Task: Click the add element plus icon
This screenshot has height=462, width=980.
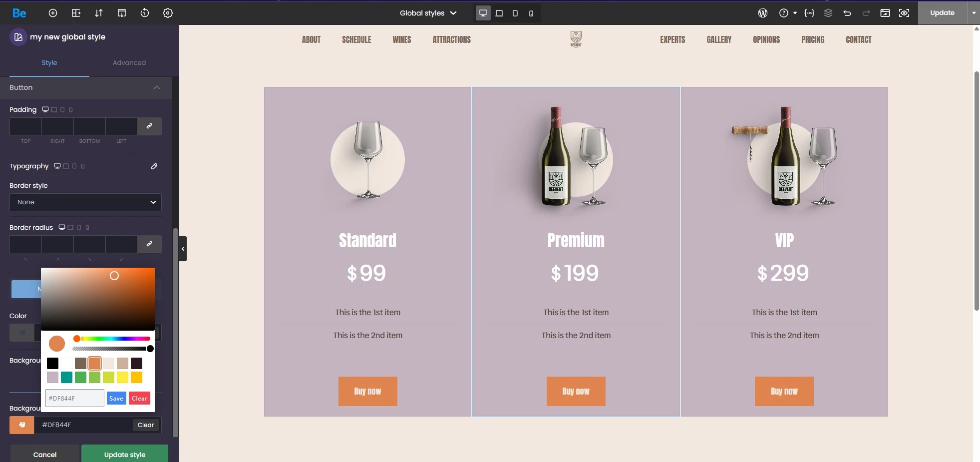Action: pyautogui.click(x=53, y=13)
